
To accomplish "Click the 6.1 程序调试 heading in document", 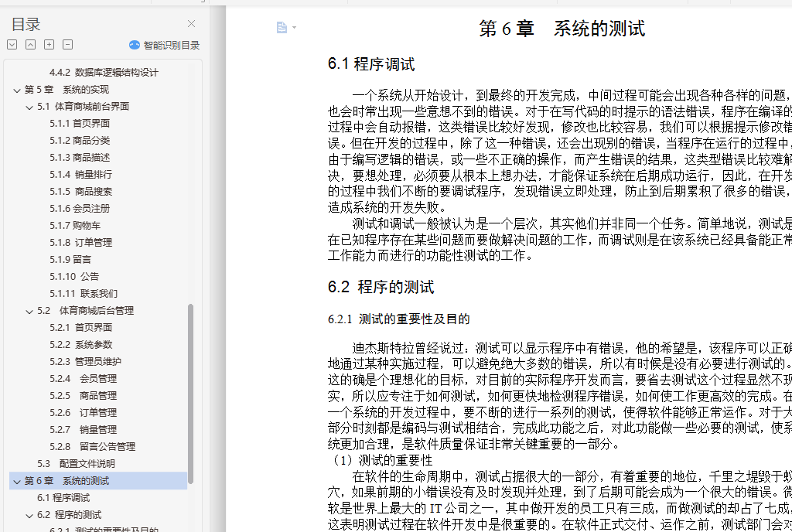I will (370, 64).
